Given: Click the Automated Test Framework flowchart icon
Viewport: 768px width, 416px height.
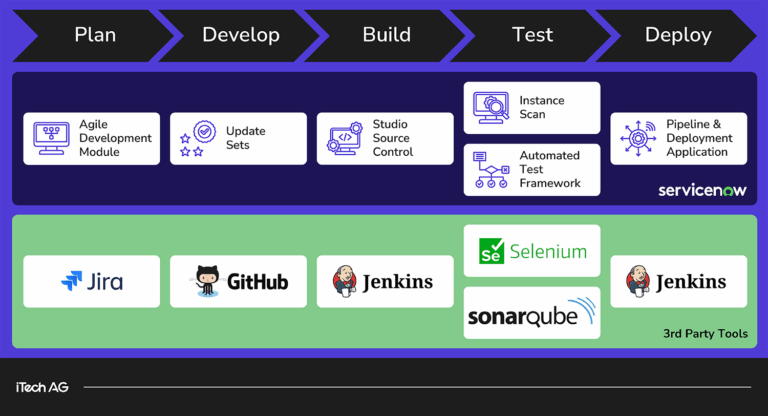Looking at the screenshot, I should [x=491, y=169].
